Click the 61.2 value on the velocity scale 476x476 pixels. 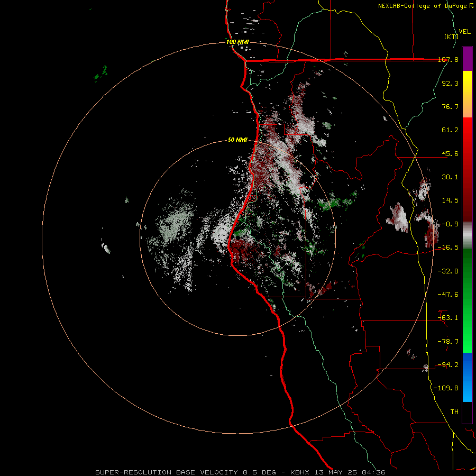450,130
